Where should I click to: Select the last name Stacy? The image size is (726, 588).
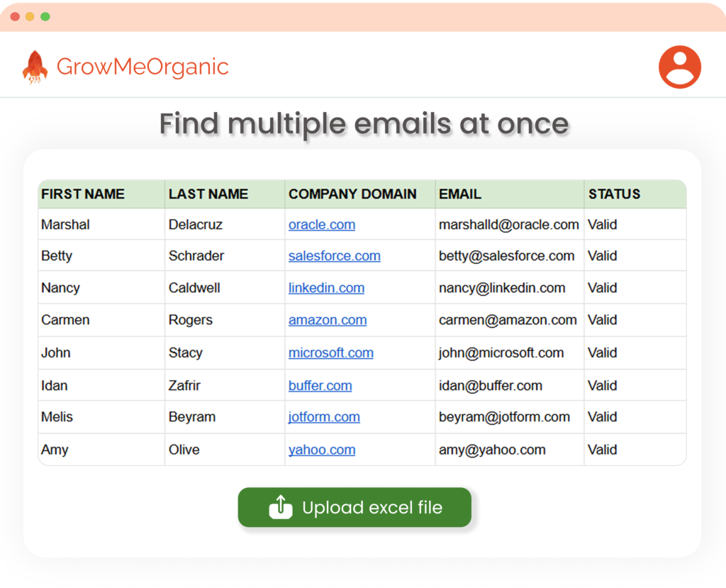[185, 353]
